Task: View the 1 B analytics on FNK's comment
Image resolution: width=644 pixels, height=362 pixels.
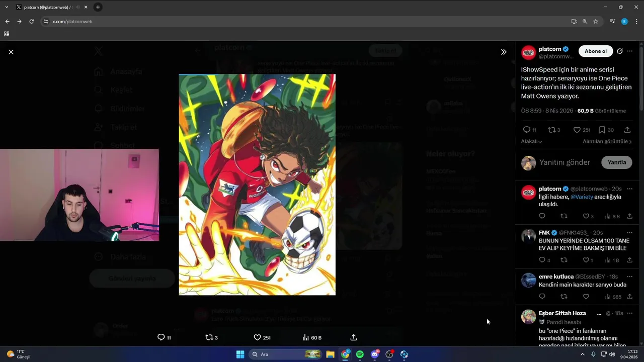Action: coord(612,260)
